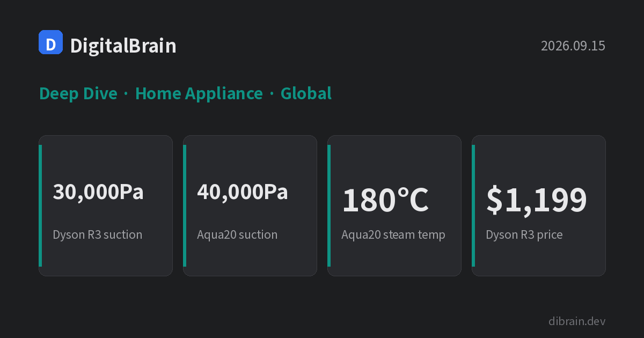Click the 30,000Pa value
This screenshot has width=644, height=338.
[98, 192]
